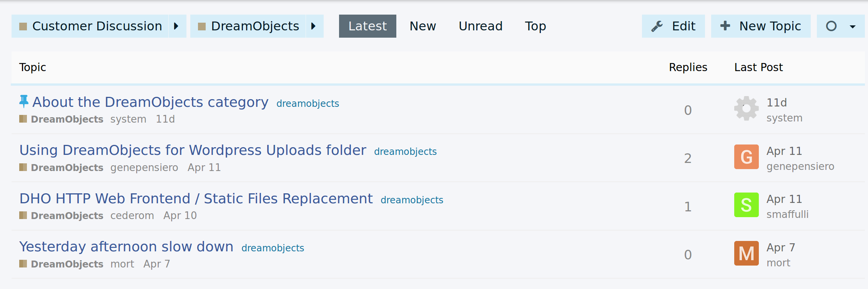Switch to the New tab
The height and width of the screenshot is (289, 868).
(x=422, y=26)
